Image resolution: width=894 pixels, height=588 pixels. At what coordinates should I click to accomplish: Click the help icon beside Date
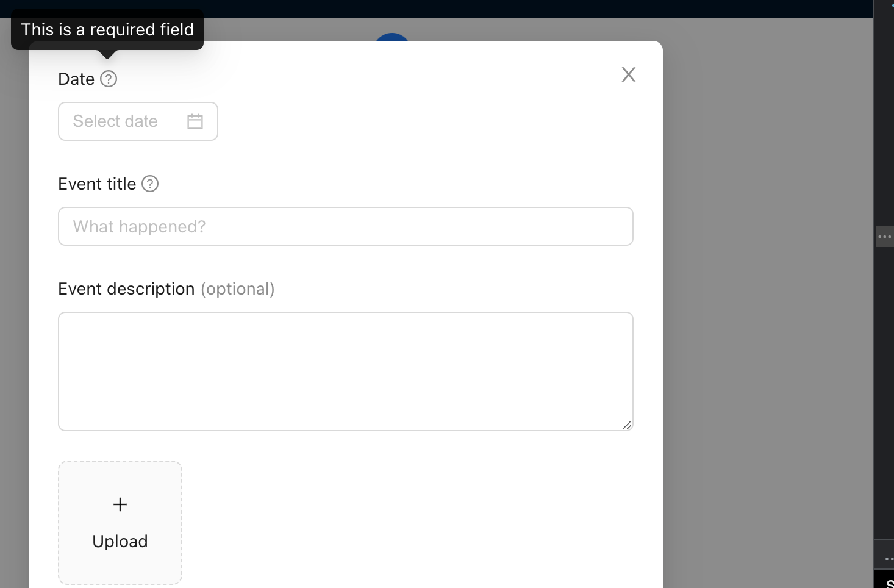click(109, 79)
